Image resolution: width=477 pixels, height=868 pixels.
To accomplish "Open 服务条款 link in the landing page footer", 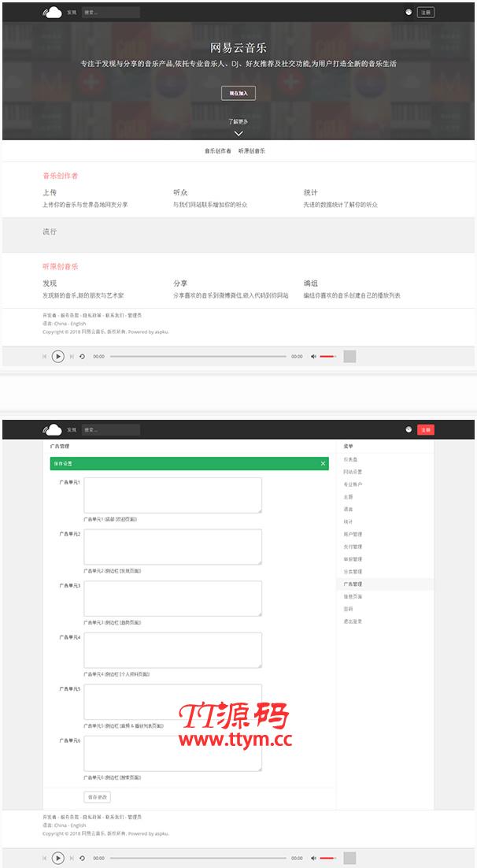I will [70, 315].
